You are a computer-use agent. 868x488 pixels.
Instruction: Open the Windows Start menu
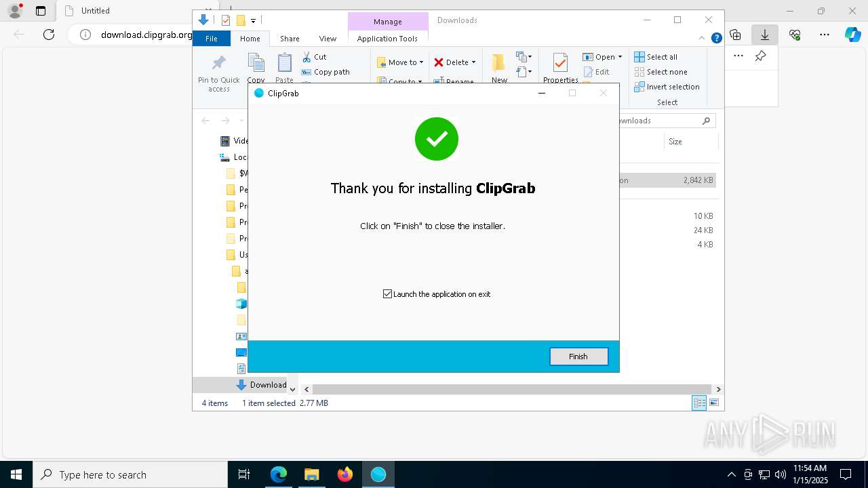pyautogui.click(x=16, y=474)
